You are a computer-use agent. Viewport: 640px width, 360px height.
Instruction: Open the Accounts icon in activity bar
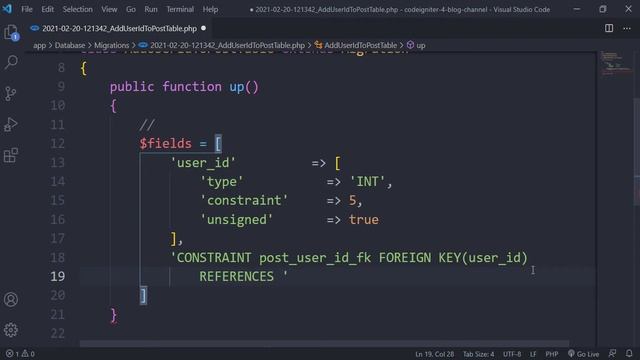click(11, 299)
